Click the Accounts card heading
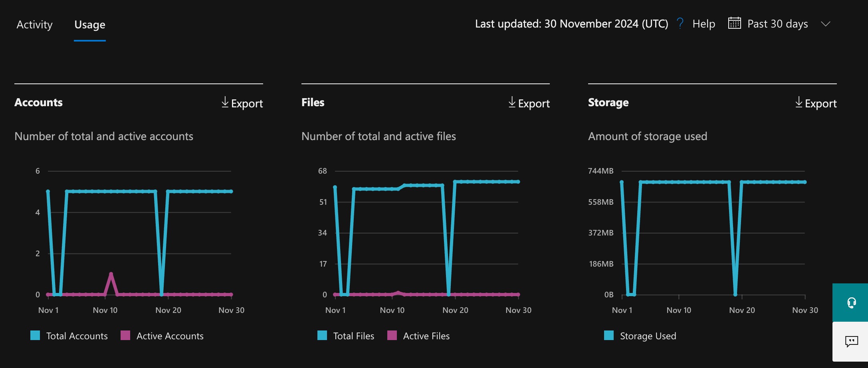 38,103
